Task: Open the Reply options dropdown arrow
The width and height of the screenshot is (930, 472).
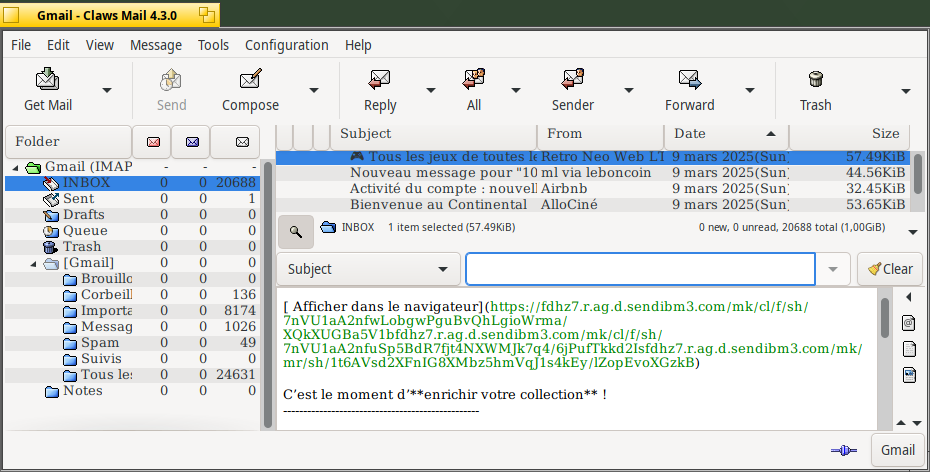Action: [431, 90]
